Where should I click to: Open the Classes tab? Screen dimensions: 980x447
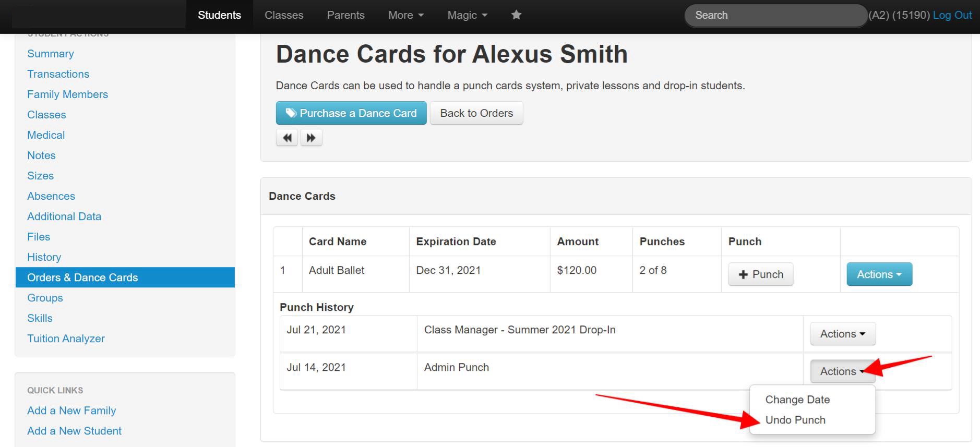(x=284, y=15)
